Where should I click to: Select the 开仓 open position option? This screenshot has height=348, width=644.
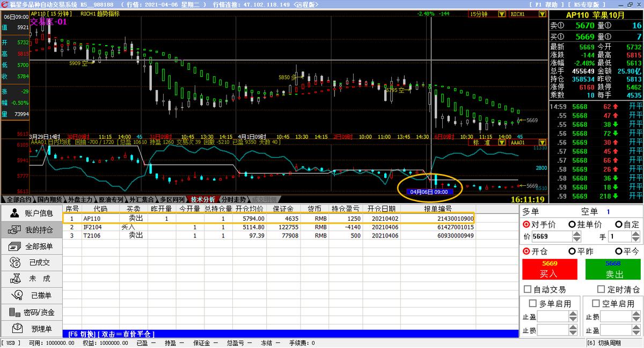point(535,251)
